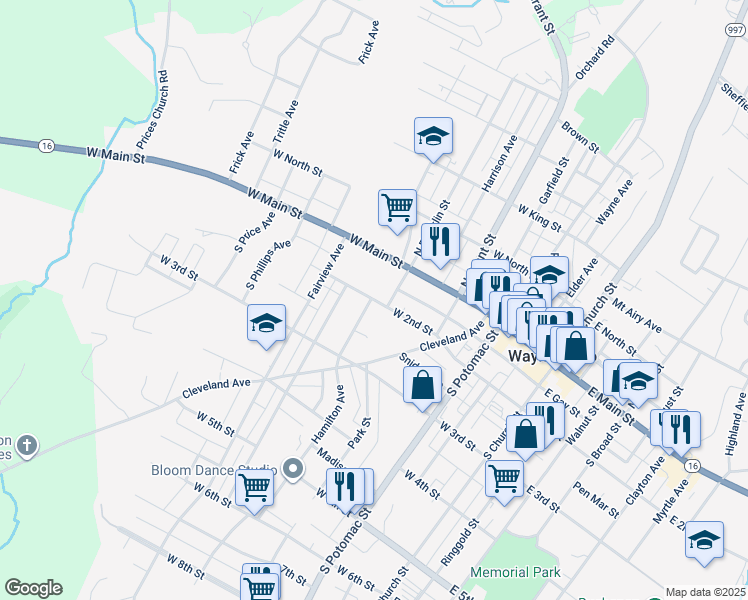Click the Route 997 shield

coord(735,30)
